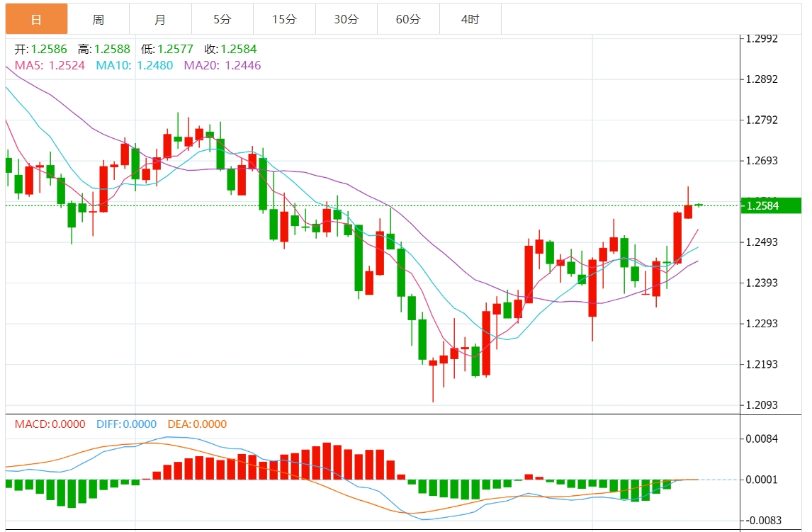Viewport: 812px width, 532px height.
Task: Click the DIFF indicator label
Action: (125, 424)
